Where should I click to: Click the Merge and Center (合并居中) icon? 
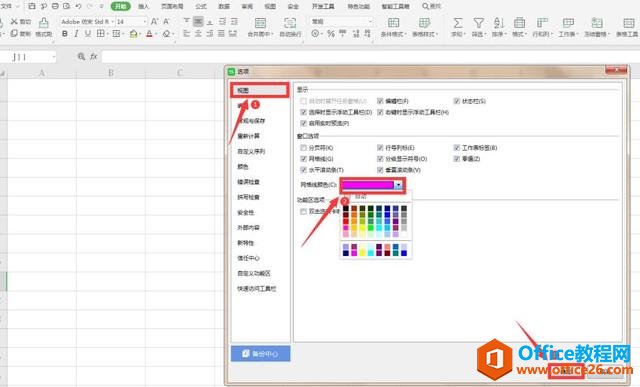point(260,23)
